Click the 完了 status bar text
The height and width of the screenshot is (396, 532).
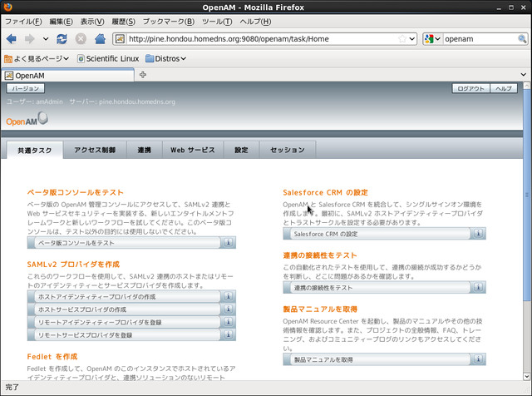tap(12, 387)
